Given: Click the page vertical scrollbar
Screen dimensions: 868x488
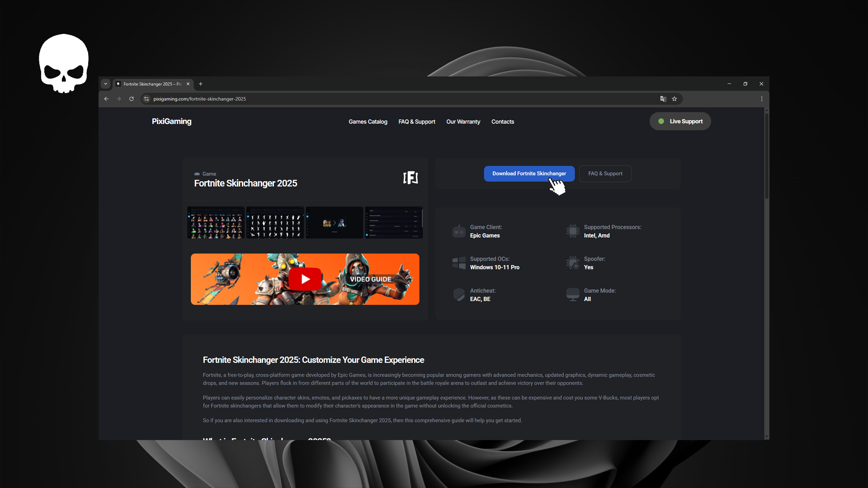Looking at the screenshot, I should tap(766, 156).
